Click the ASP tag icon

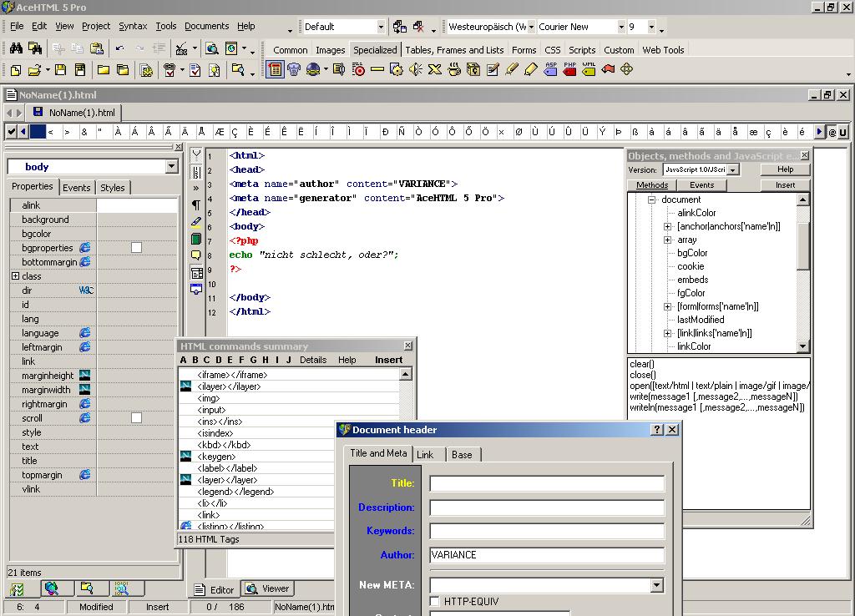[551, 70]
